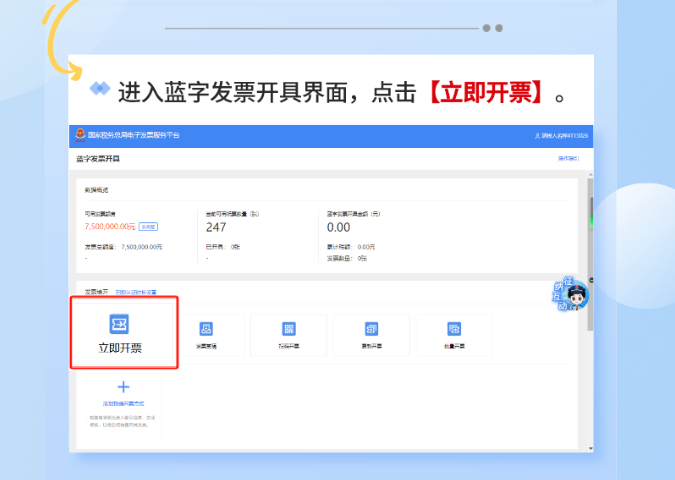Click the blue plus add shortcut icon
This screenshot has width=675, height=480.
point(124,387)
